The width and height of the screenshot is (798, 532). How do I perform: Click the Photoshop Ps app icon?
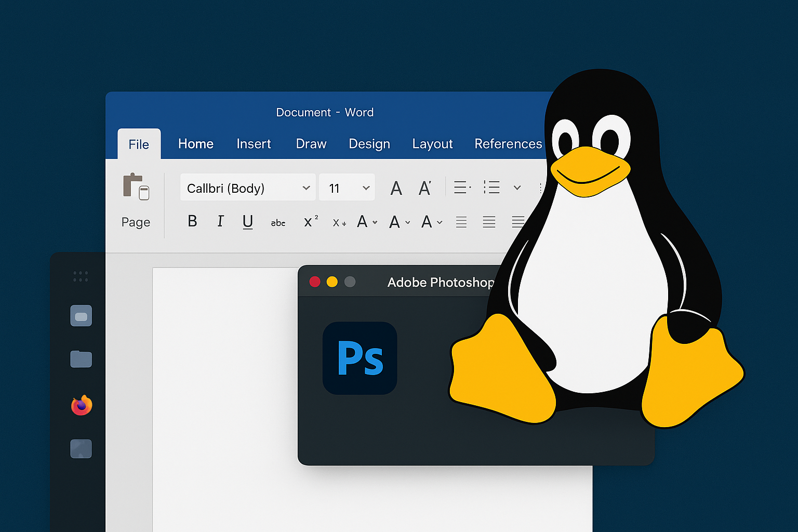360,358
